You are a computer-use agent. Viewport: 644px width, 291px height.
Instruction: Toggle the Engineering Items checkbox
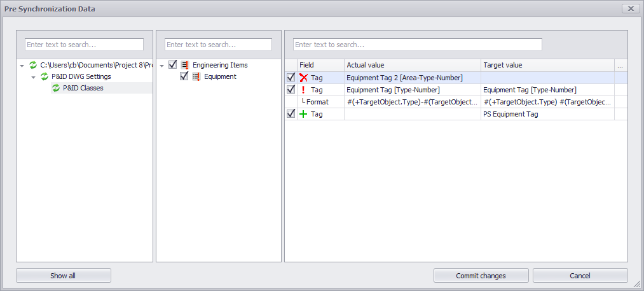click(173, 64)
